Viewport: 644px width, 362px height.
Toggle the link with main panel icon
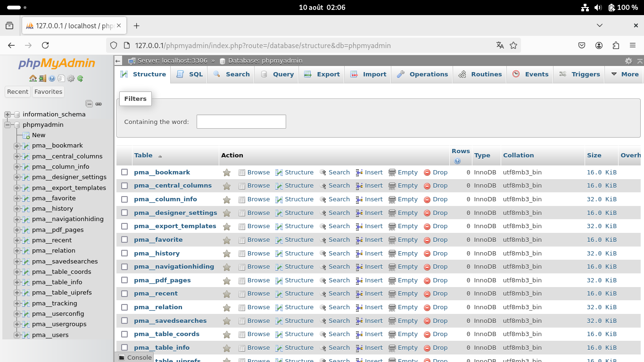pyautogui.click(x=99, y=104)
